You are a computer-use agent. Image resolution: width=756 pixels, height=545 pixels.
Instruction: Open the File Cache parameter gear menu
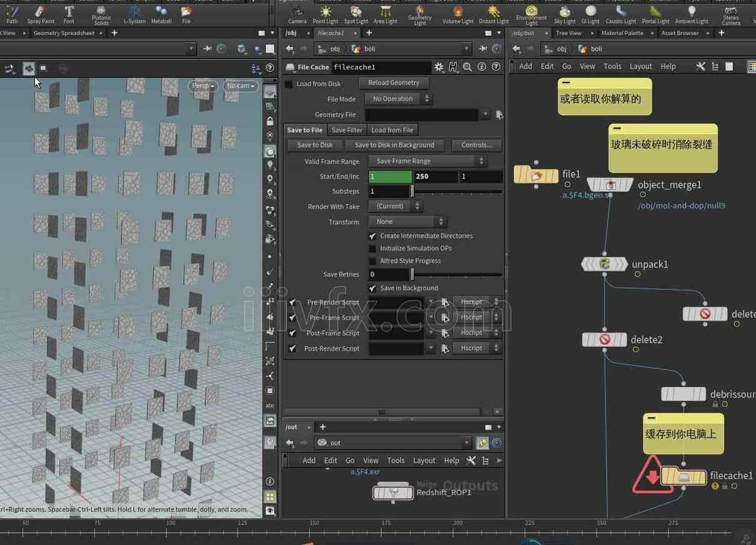[x=439, y=67]
